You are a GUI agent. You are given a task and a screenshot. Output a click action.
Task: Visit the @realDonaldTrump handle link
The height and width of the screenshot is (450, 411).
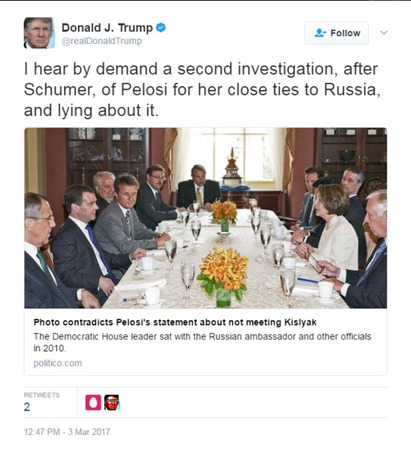tap(102, 41)
